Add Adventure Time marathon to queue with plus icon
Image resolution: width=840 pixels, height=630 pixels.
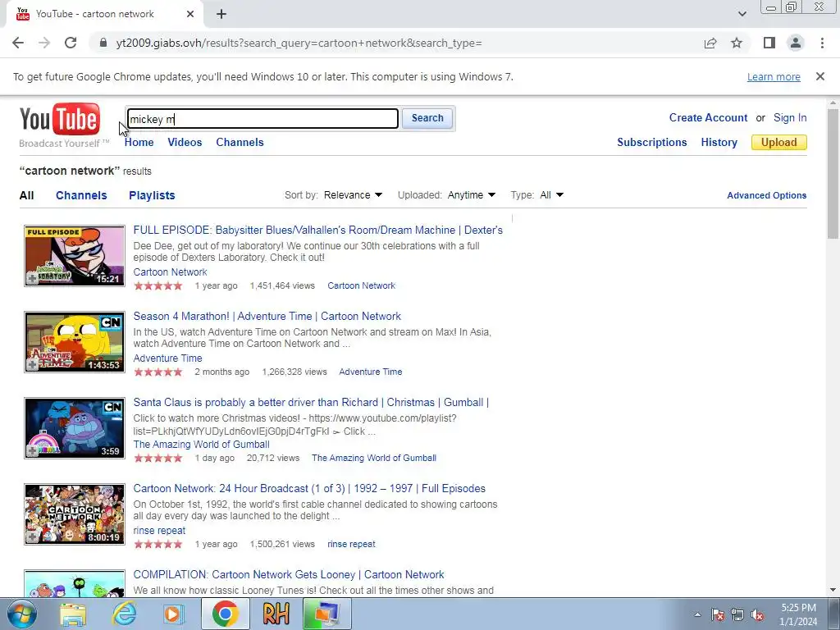(33, 364)
